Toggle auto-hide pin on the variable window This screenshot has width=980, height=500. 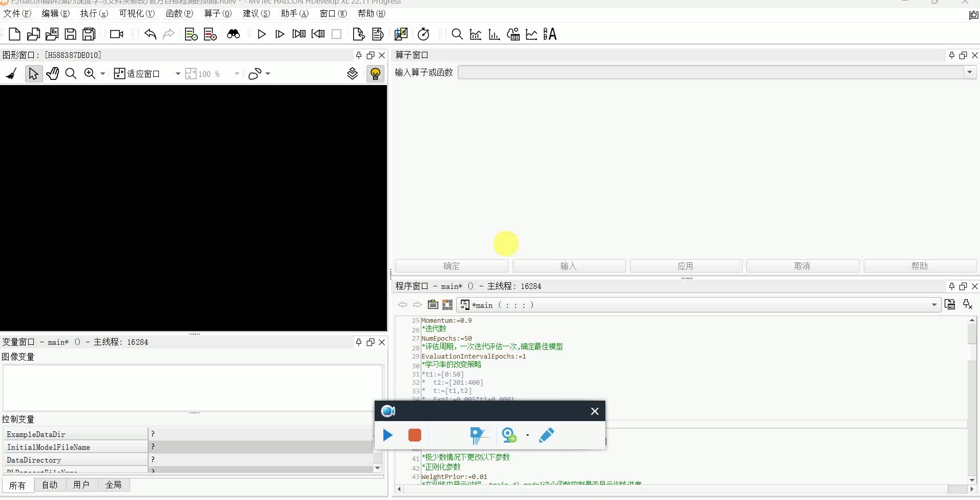[x=358, y=342]
